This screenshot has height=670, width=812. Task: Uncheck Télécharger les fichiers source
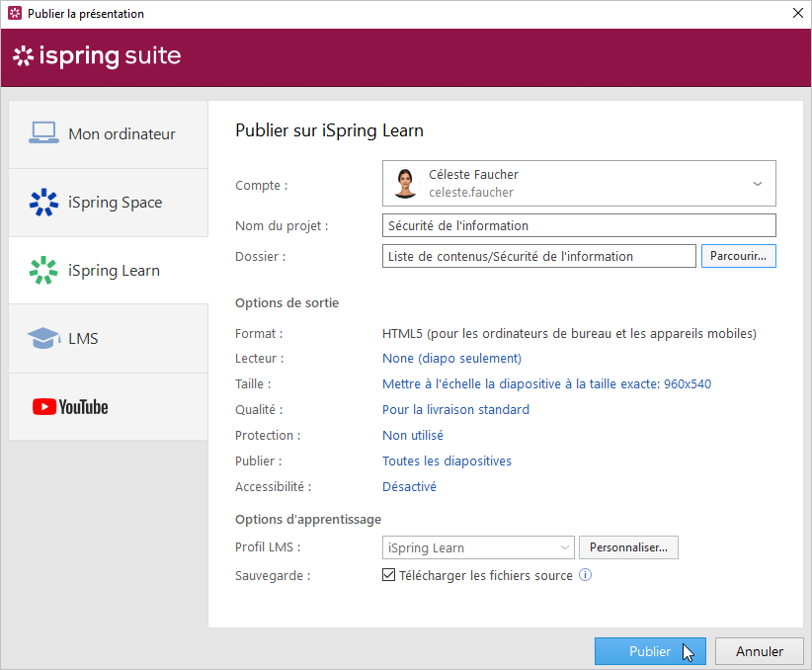pos(388,575)
